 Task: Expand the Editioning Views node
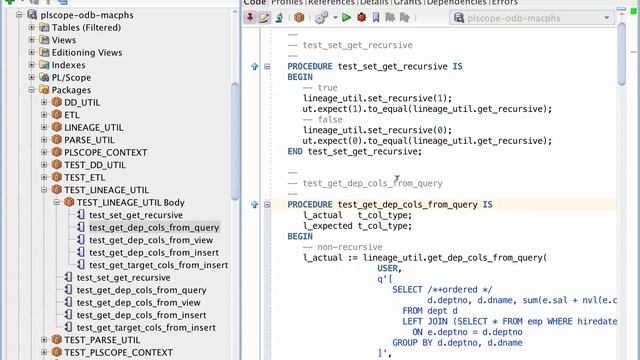point(31,52)
